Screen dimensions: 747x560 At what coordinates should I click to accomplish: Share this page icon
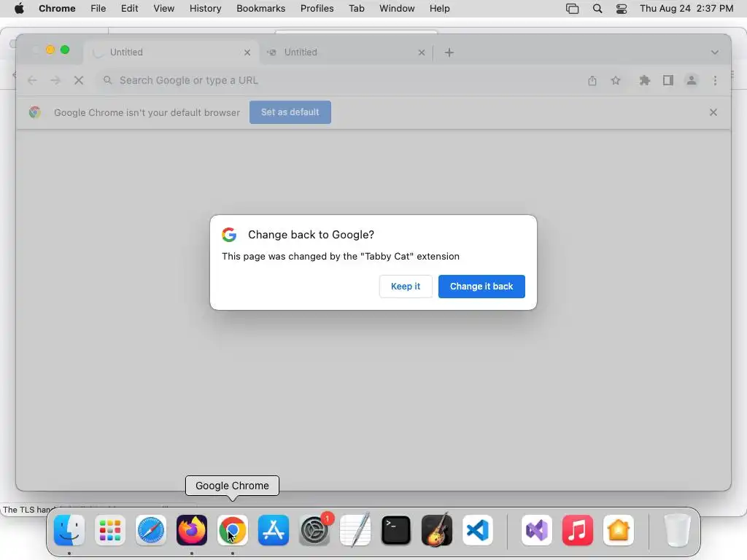(592, 80)
